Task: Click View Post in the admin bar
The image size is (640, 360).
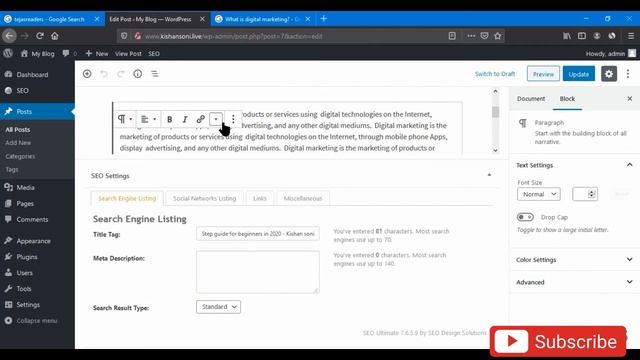Action: 128,53
